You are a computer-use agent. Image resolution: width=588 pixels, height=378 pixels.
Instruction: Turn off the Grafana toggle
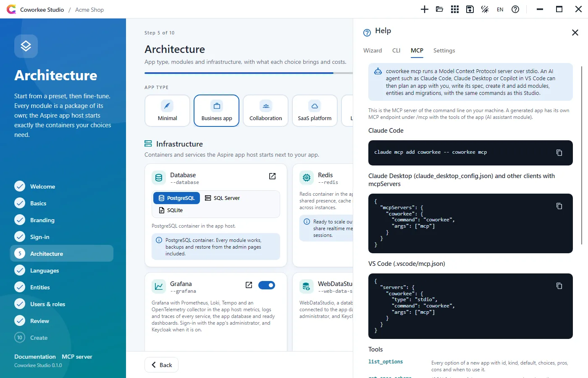click(267, 285)
